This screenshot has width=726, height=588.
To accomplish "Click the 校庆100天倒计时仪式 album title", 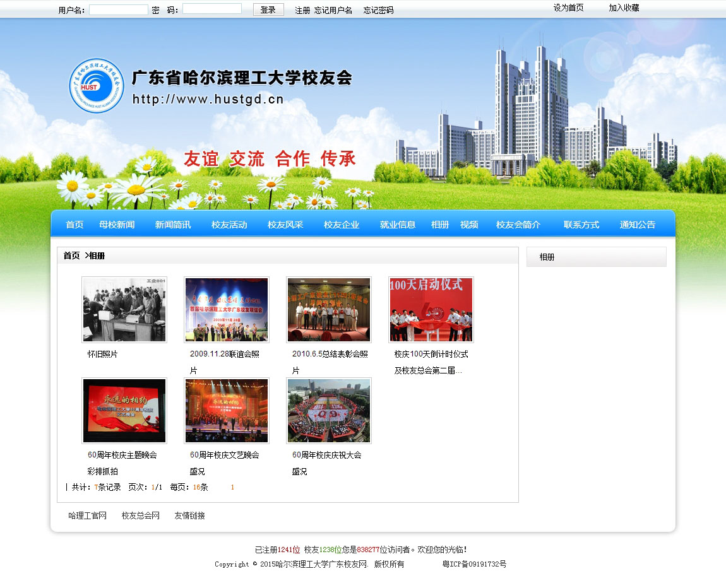I will click(x=431, y=362).
